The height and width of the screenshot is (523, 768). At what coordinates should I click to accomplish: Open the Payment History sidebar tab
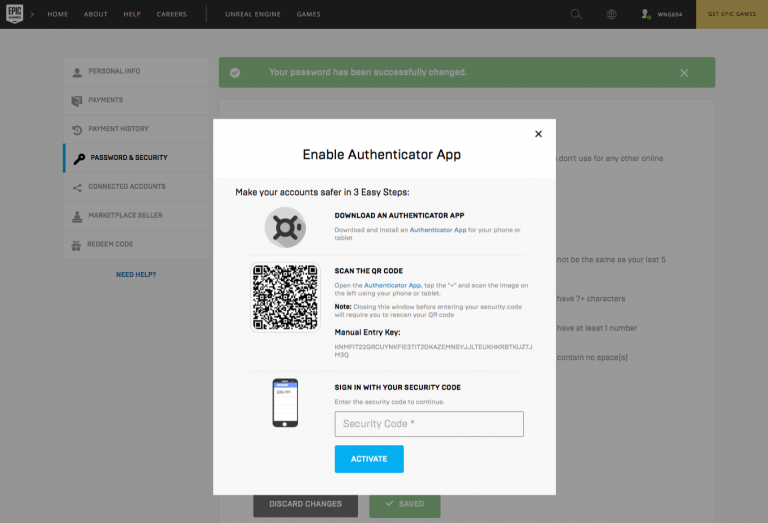coord(137,129)
